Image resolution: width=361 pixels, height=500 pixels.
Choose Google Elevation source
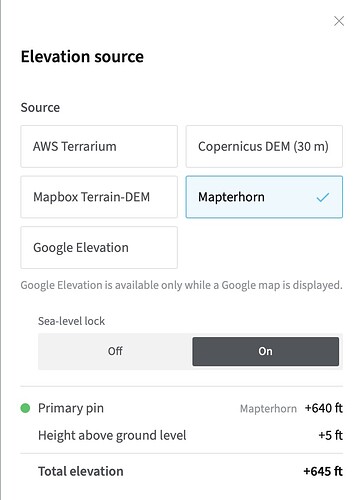tap(99, 248)
